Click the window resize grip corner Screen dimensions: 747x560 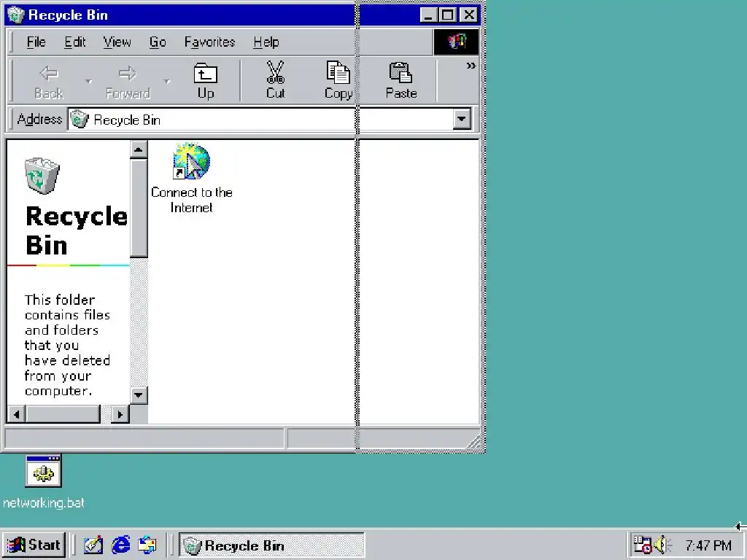click(x=474, y=443)
